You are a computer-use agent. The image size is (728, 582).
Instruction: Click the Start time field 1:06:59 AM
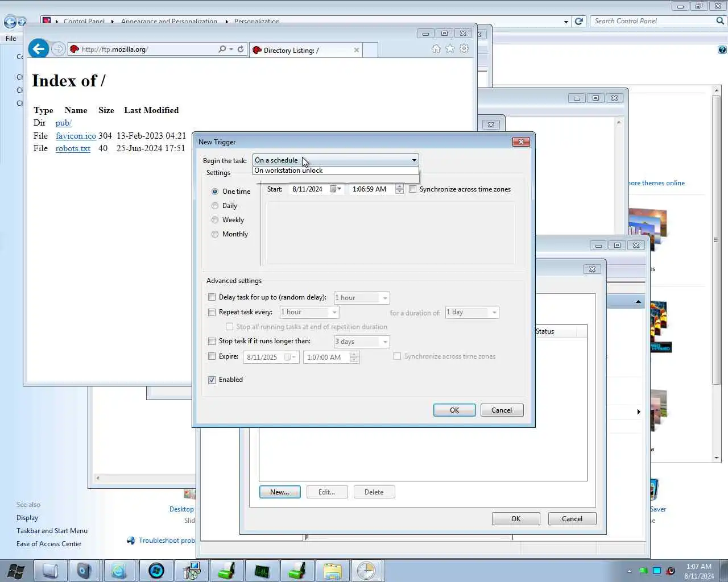pyautogui.click(x=369, y=189)
